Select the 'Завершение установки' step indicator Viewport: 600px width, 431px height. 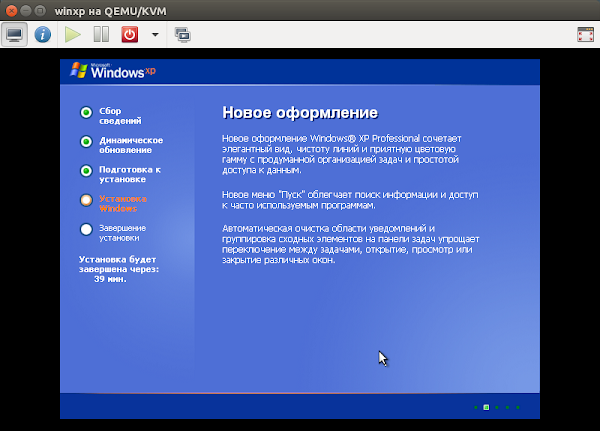(x=86, y=229)
